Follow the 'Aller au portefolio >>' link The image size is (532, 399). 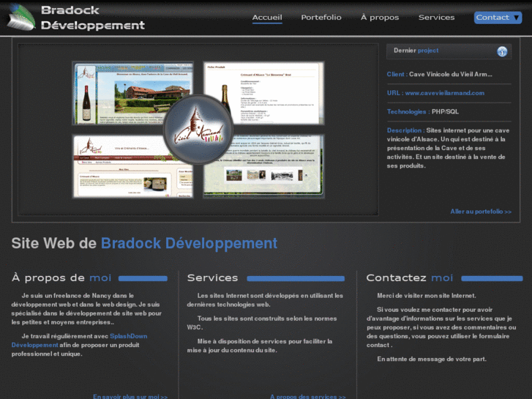(481, 212)
